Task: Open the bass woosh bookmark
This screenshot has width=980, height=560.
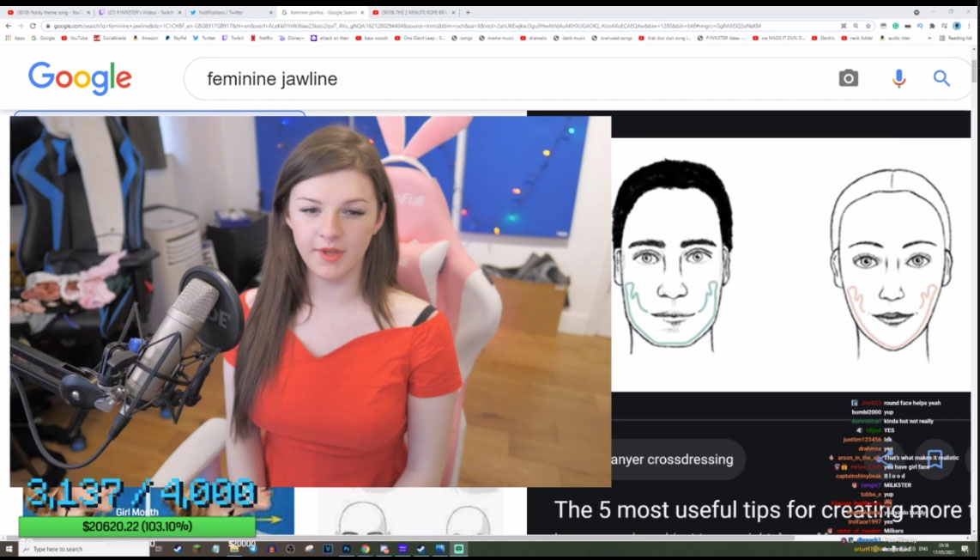Action: tap(372, 38)
